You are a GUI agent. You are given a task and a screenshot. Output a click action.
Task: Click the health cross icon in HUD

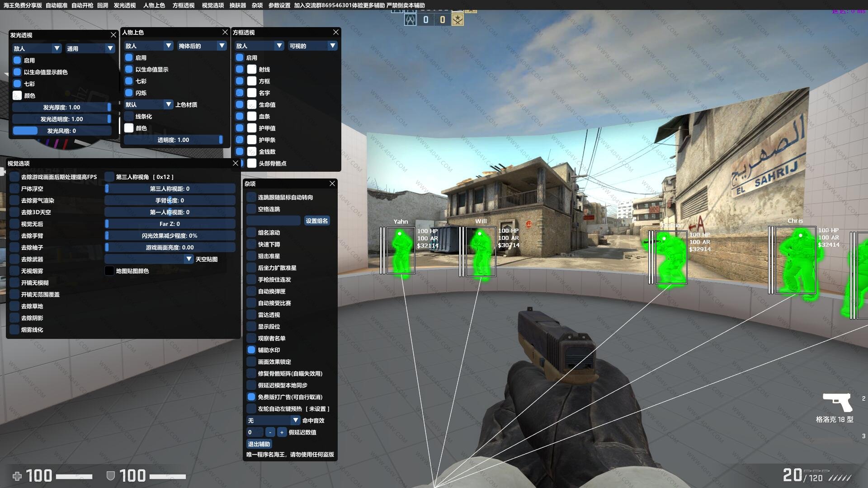pyautogui.click(x=17, y=476)
